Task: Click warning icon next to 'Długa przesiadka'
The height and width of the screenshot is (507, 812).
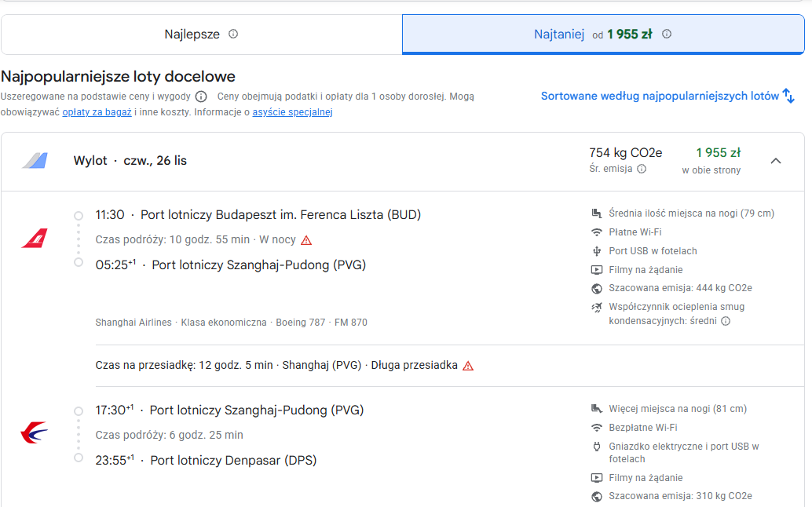Action: tap(468, 366)
